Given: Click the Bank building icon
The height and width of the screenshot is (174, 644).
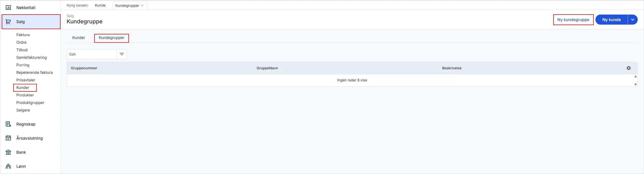Looking at the screenshot, I should pos(8,152).
